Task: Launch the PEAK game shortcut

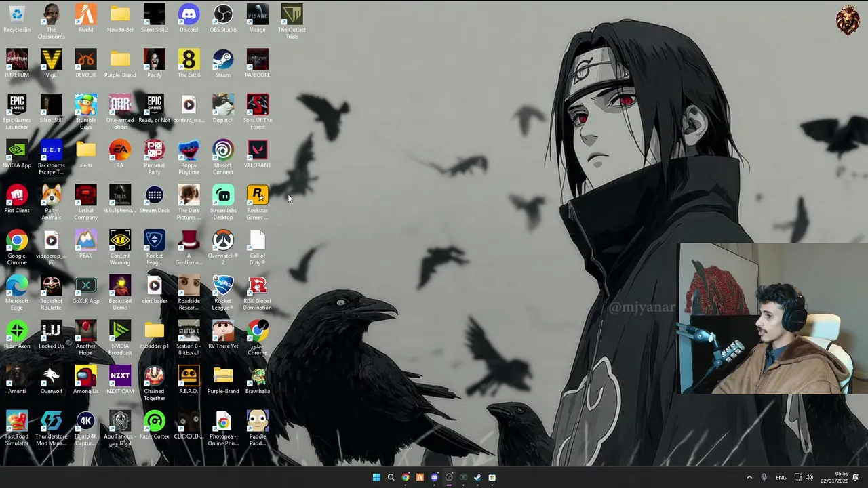Action: coord(85,245)
